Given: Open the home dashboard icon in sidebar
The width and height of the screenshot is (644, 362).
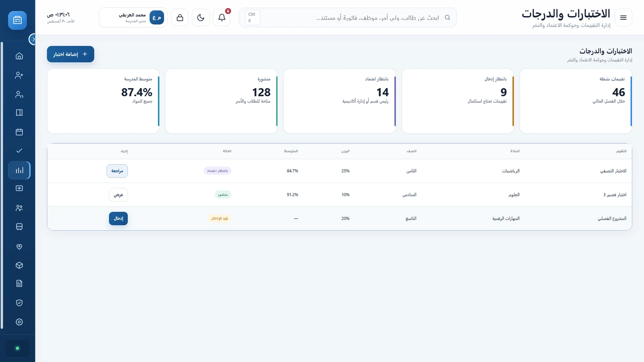Looking at the screenshot, I should coord(19,56).
